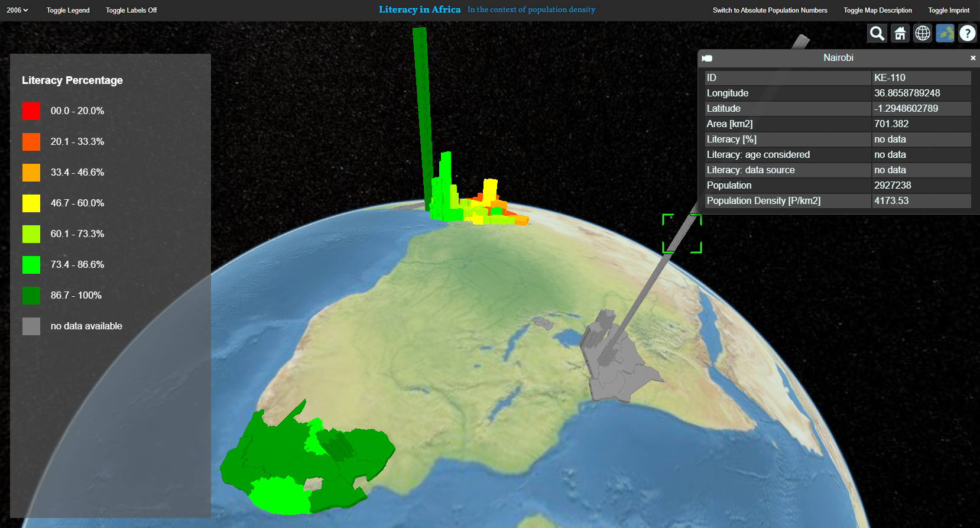Reset view with the home icon
This screenshot has width=980, height=528.
(900, 33)
